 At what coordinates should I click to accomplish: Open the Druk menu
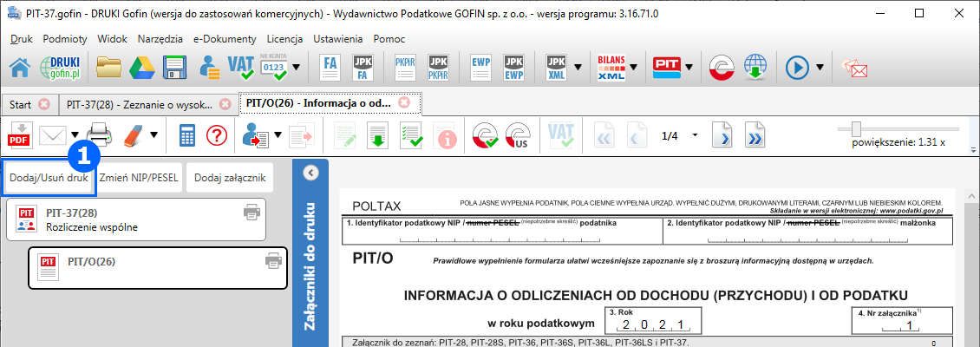(22, 39)
